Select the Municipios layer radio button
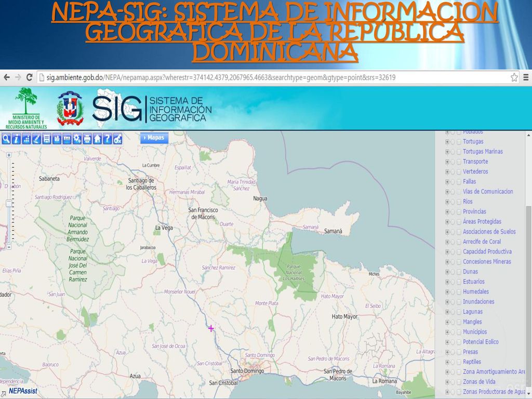 pyautogui.click(x=453, y=332)
